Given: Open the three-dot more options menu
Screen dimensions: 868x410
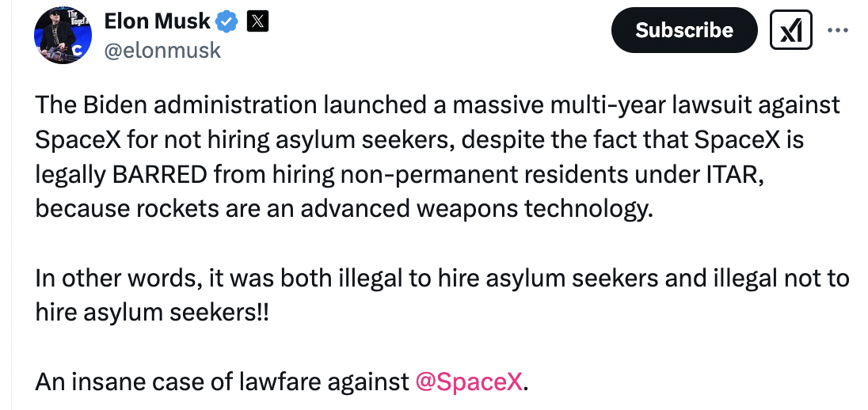Looking at the screenshot, I should tap(836, 30).
